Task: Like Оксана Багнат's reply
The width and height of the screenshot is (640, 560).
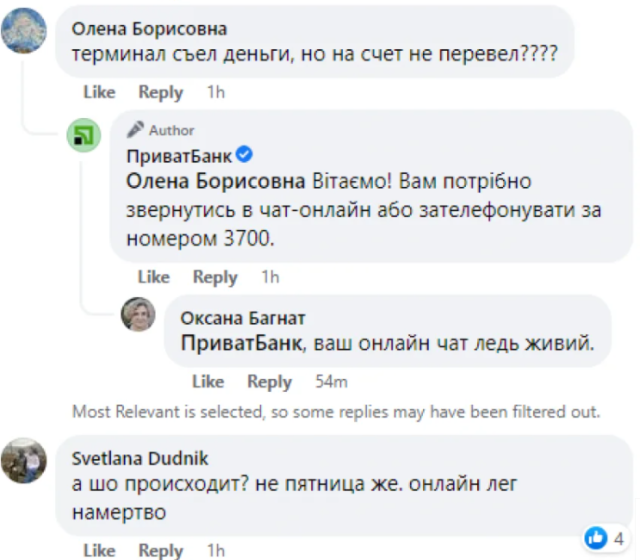Action: [207, 381]
